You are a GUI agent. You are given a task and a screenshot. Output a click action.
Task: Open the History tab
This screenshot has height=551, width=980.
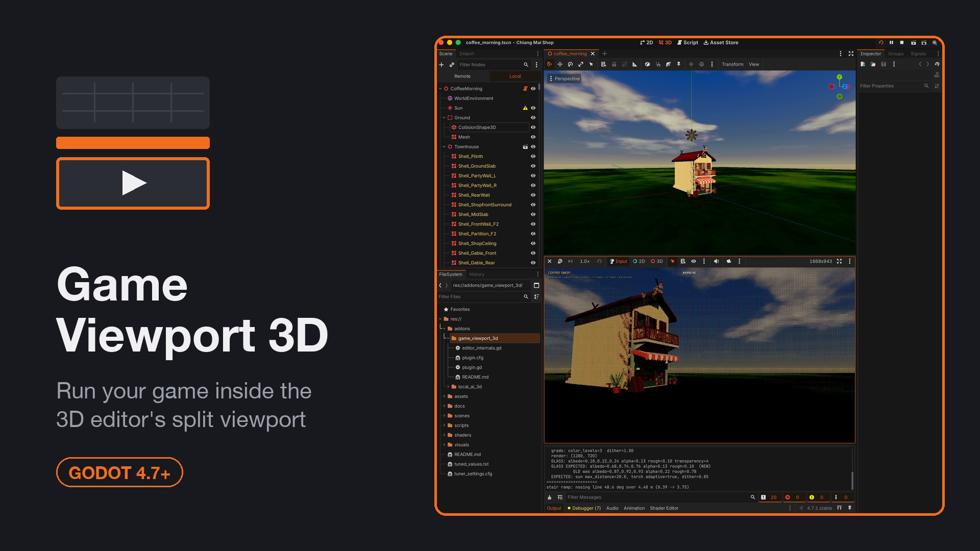point(477,274)
